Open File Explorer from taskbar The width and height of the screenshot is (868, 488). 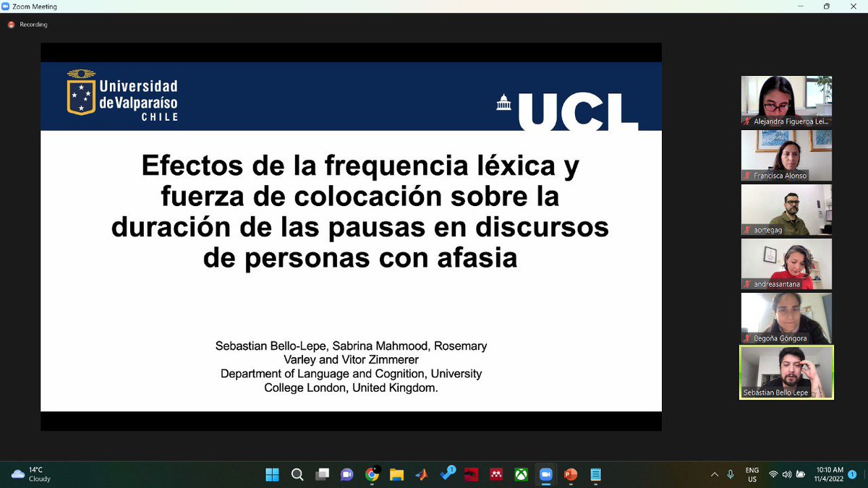click(x=396, y=474)
